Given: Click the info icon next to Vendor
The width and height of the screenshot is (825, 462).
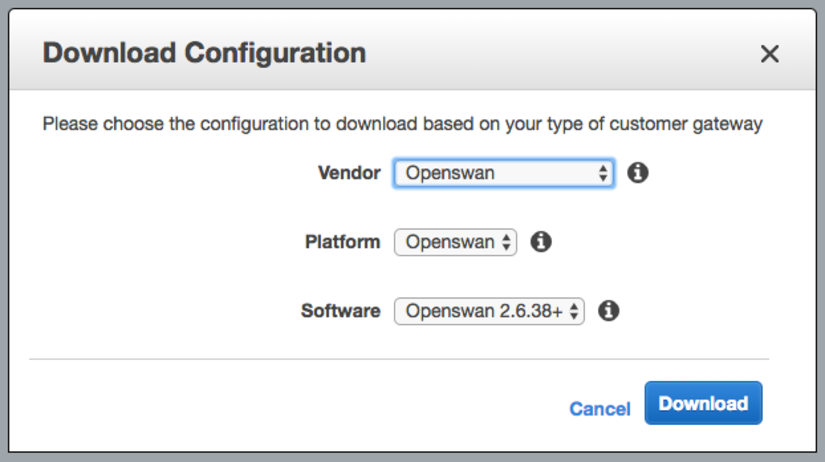Looking at the screenshot, I should tap(638, 173).
